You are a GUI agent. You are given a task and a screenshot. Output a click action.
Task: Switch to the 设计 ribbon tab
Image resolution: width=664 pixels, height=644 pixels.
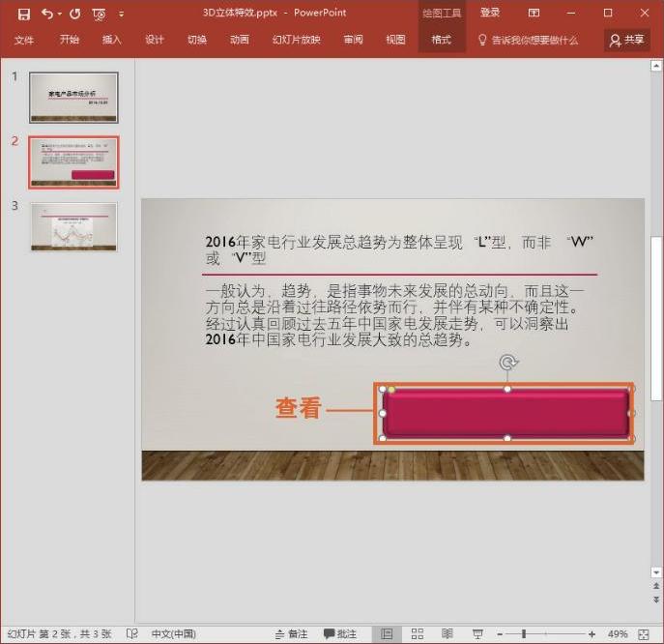pos(154,40)
